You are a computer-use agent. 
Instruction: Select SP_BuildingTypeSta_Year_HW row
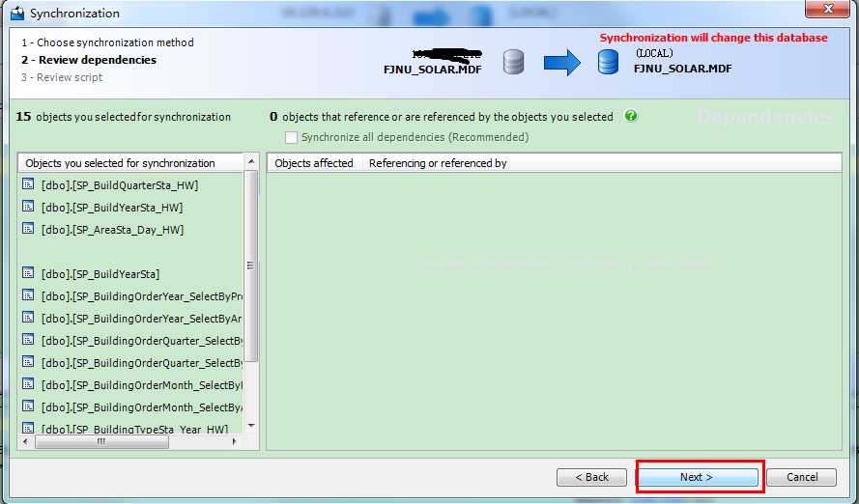[x=130, y=429]
